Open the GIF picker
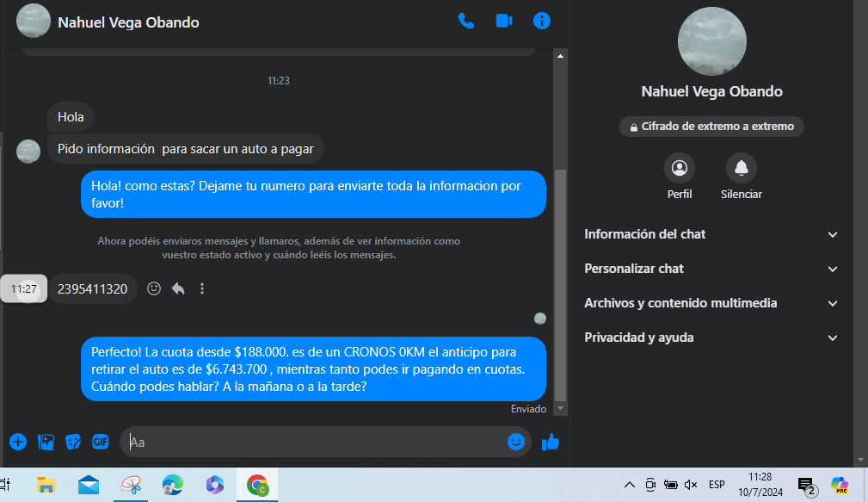The image size is (868, 502). point(101,442)
